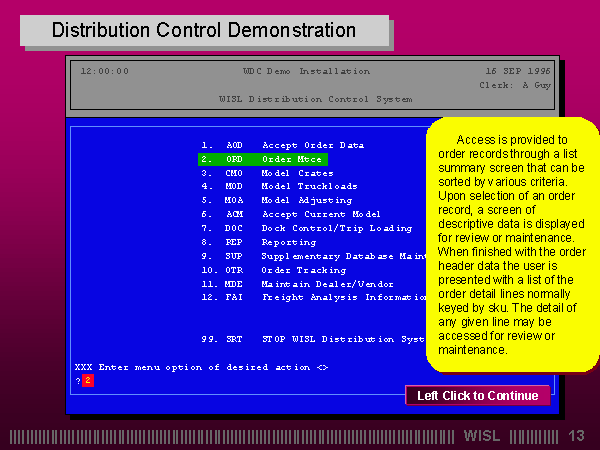Click the red menu option input field
600x450 pixels.
pos(88,381)
